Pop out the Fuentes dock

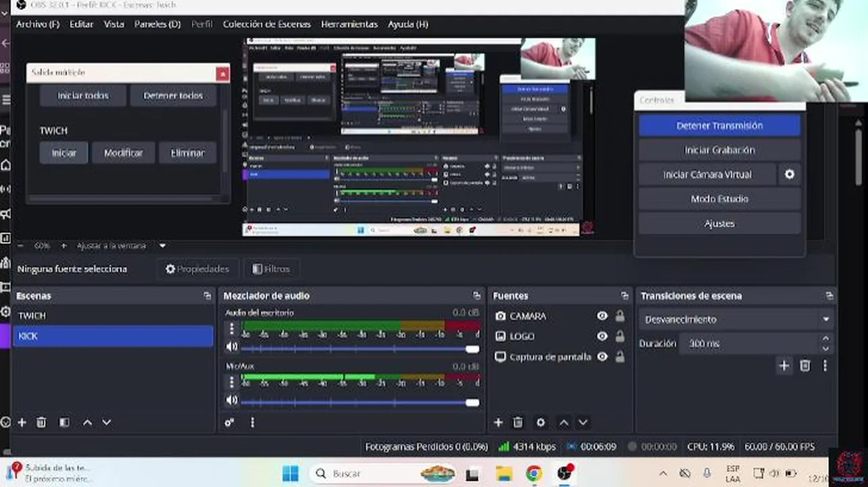point(624,296)
